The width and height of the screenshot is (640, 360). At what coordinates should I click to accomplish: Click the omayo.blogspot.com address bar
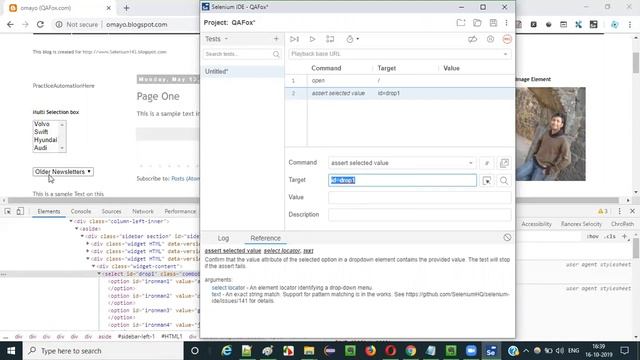tap(137, 24)
